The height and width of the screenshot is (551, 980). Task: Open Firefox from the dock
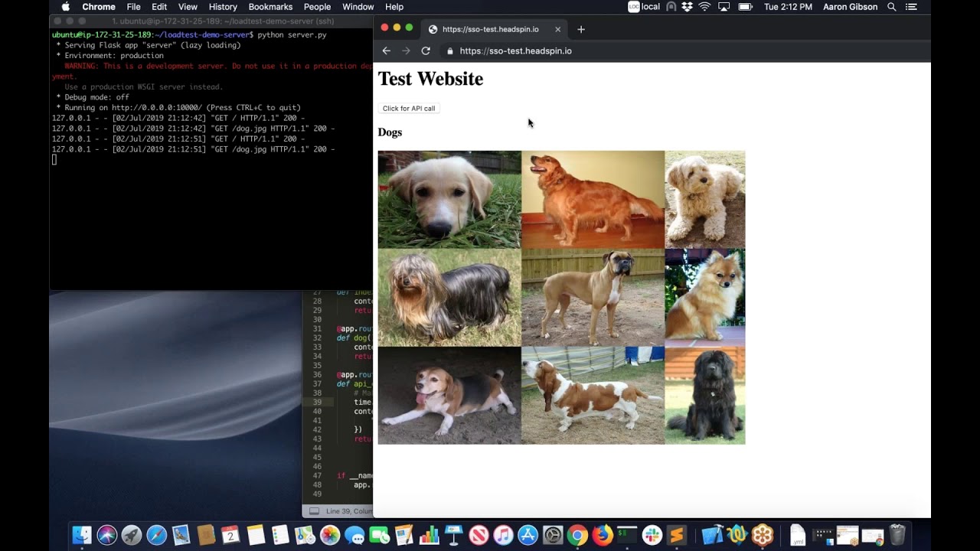603,535
